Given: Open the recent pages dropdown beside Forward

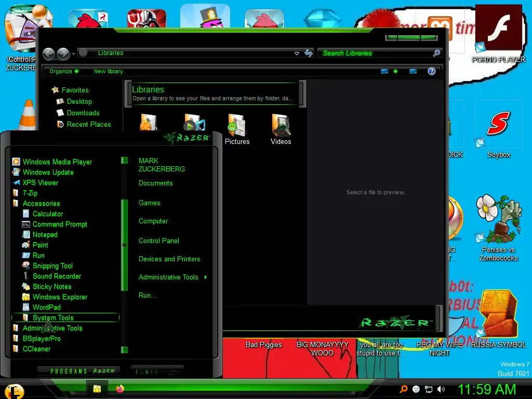Looking at the screenshot, I should [x=73, y=54].
